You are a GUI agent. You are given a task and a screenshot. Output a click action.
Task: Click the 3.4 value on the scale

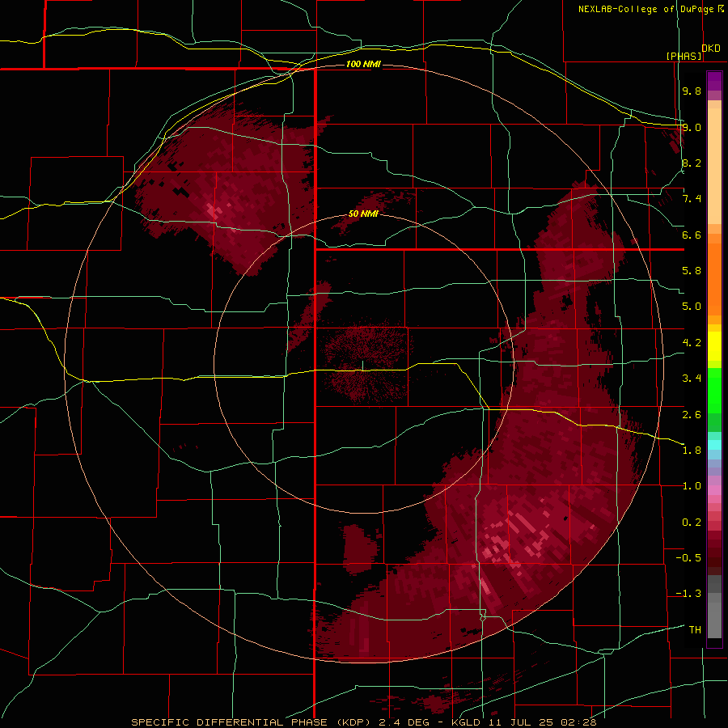pyautogui.click(x=692, y=379)
